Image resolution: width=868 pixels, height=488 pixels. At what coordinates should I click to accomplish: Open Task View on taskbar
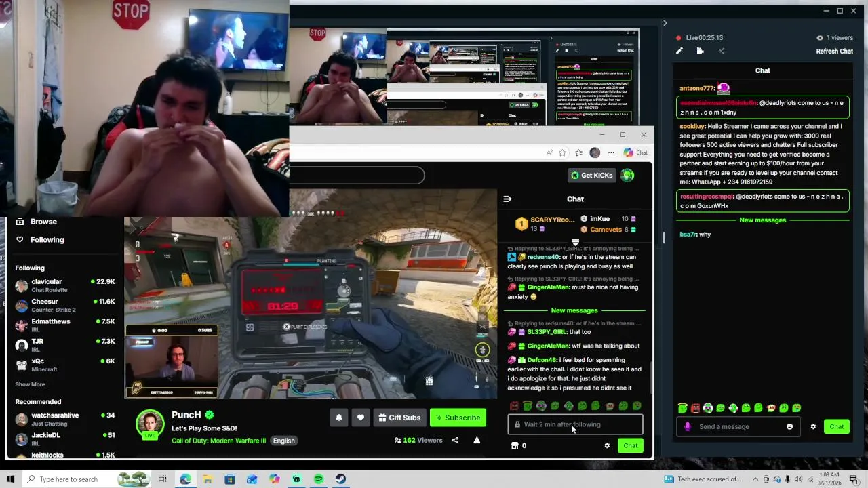[163, 479]
